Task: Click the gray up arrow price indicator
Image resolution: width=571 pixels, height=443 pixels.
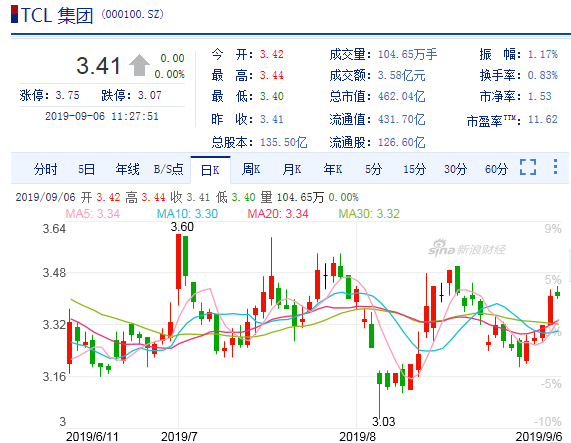Action: (x=139, y=66)
